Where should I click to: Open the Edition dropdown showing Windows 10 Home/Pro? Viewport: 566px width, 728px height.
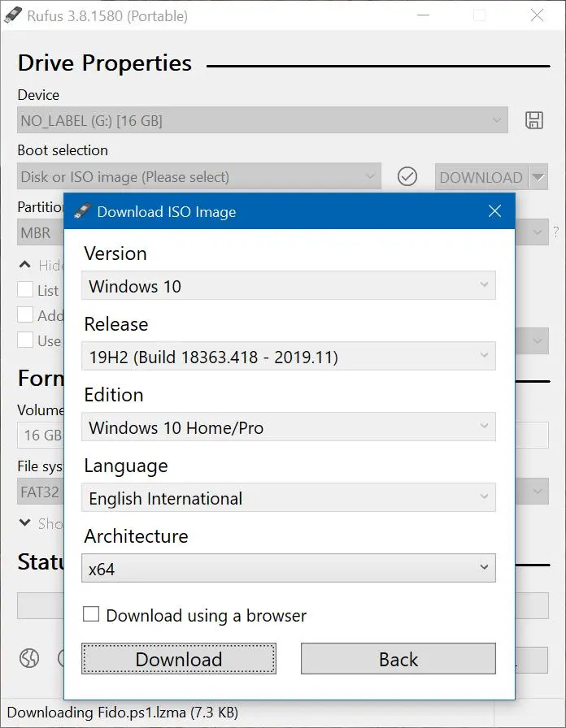point(288,427)
